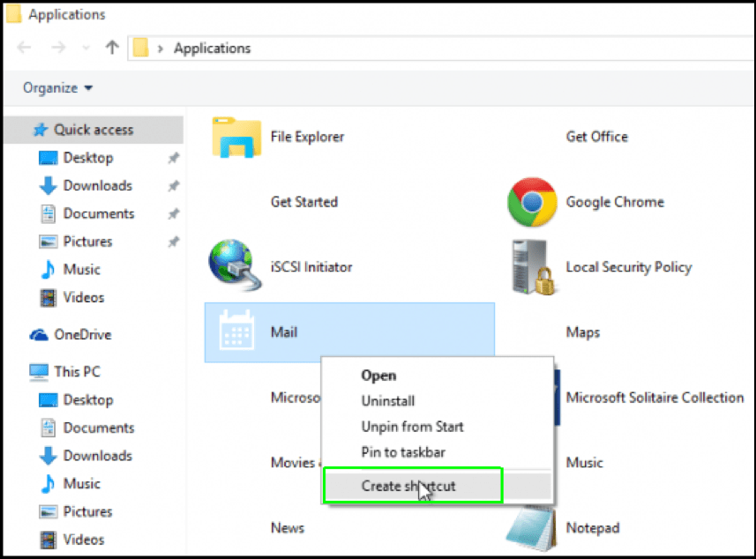Open the Organize dropdown menu
The width and height of the screenshot is (756, 559).
[x=58, y=88]
